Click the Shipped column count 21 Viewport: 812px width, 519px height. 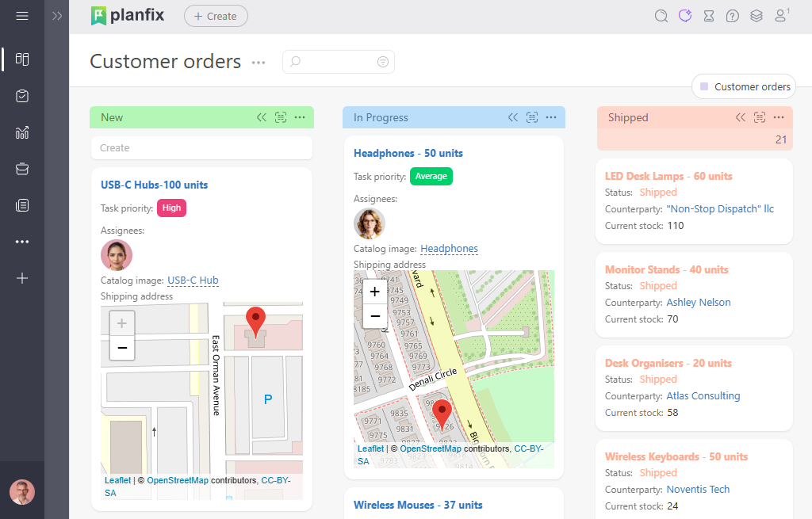click(x=781, y=139)
